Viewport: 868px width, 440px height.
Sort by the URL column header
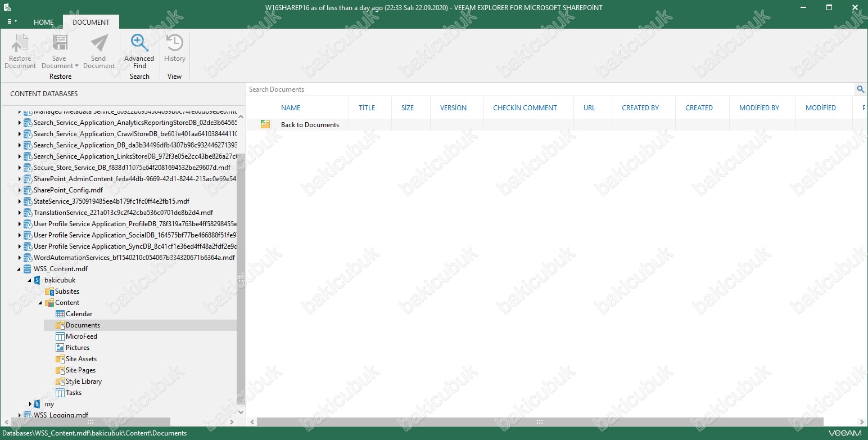tap(589, 107)
